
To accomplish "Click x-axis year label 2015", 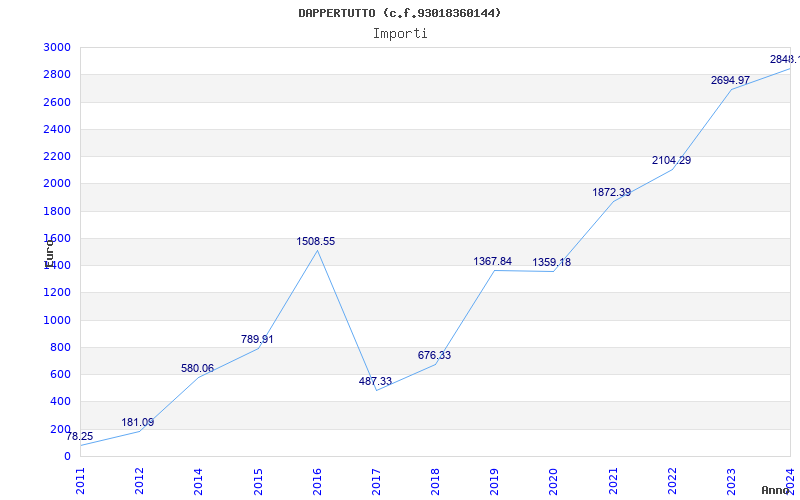I will [x=258, y=481].
